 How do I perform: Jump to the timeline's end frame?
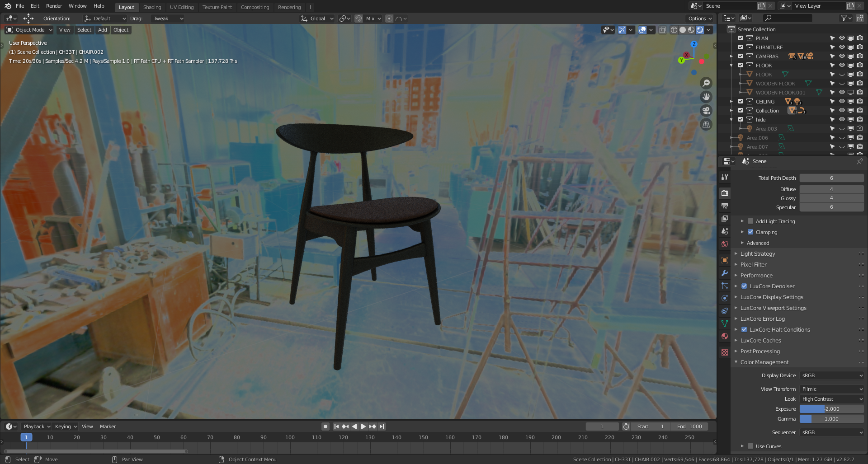pyautogui.click(x=382, y=427)
